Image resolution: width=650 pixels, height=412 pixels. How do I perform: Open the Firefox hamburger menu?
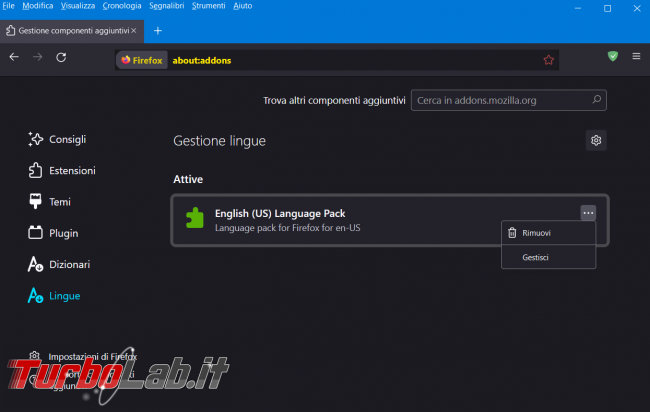(x=636, y=56)
